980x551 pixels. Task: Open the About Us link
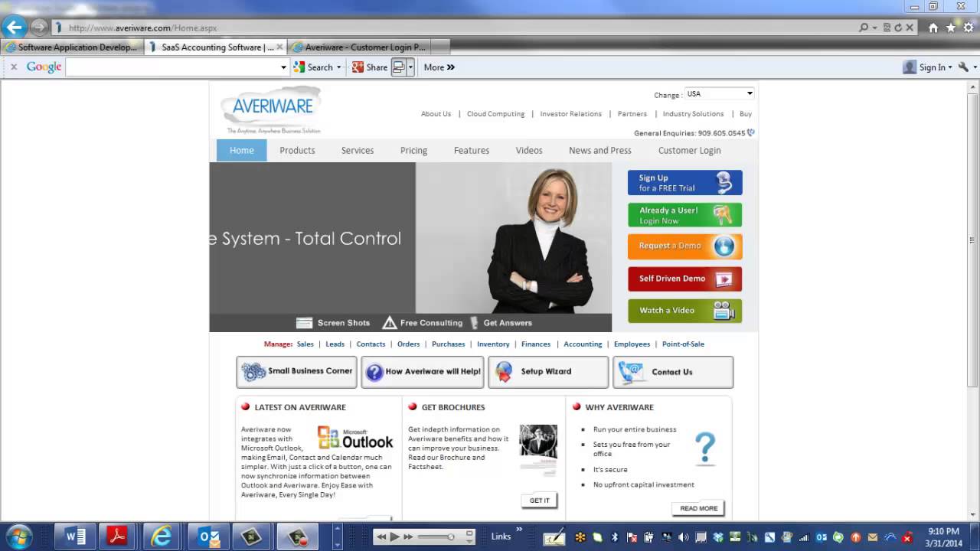[x=436, y=114]
